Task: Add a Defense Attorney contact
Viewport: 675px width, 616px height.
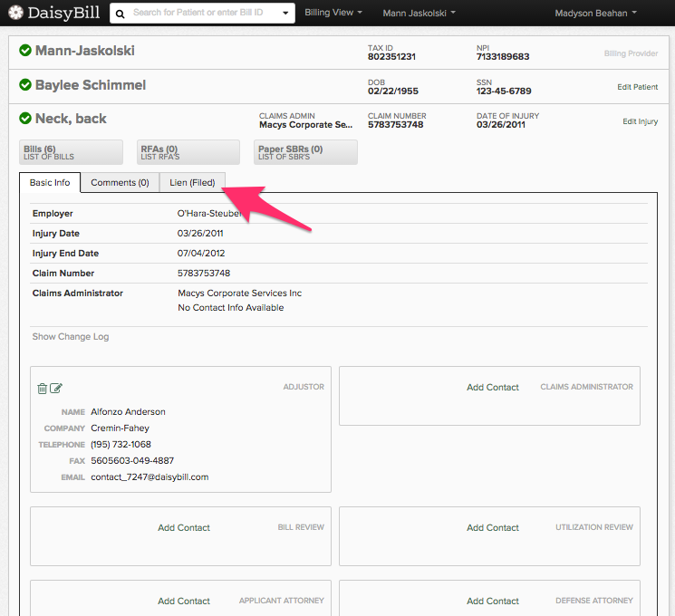Action: click(493, 601)
